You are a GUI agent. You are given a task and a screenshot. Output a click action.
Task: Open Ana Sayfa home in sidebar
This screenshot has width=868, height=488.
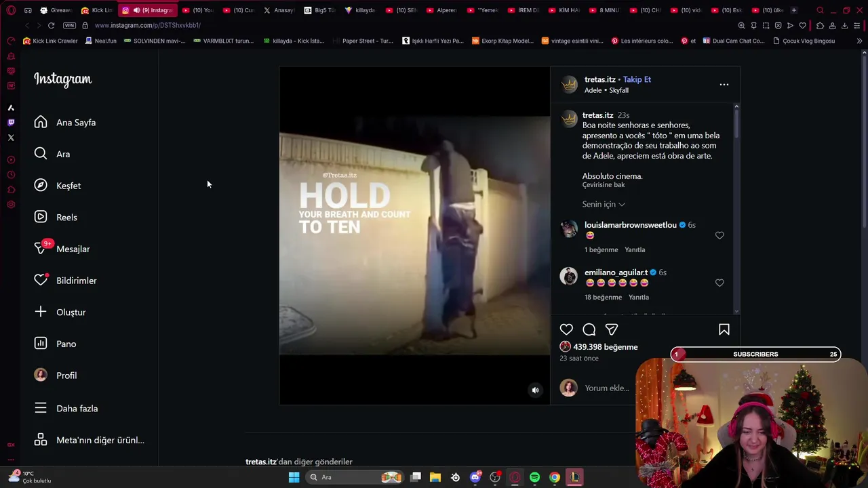tap(65, 123)
